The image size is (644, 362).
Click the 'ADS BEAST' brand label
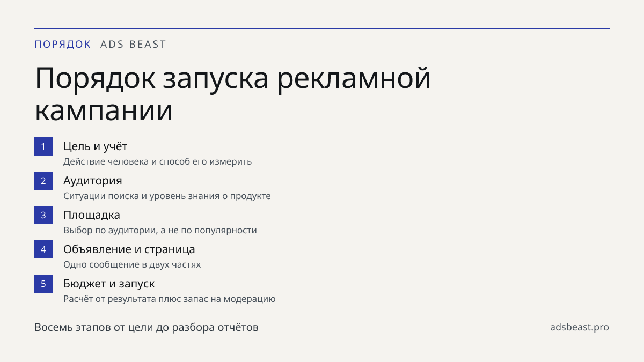pyautogui.click(x=134, y=45)
